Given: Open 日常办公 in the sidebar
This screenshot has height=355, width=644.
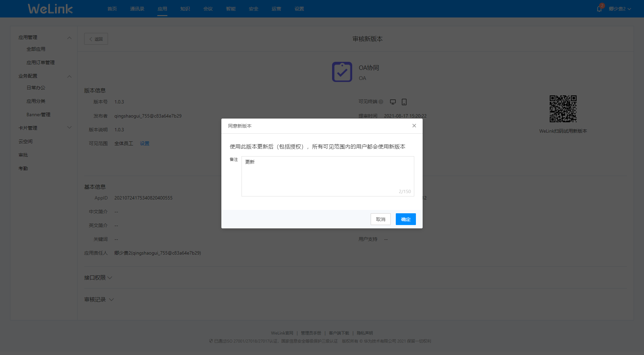Looking at the screenshot, I should pos(36,88).
